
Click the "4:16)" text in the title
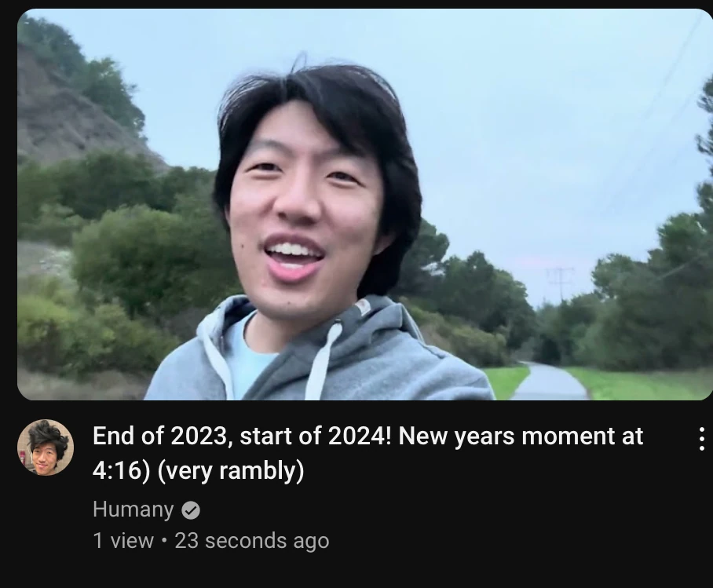tap(122, 470)
